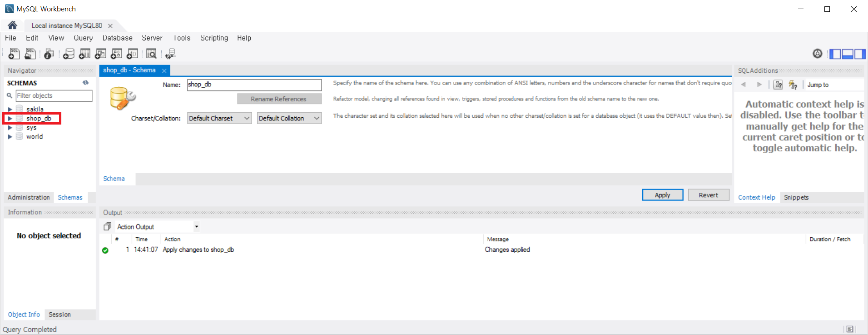Open preferences gear icon
Image resolution: width=868 pixels, height=335 pixels.
(818, 54)
